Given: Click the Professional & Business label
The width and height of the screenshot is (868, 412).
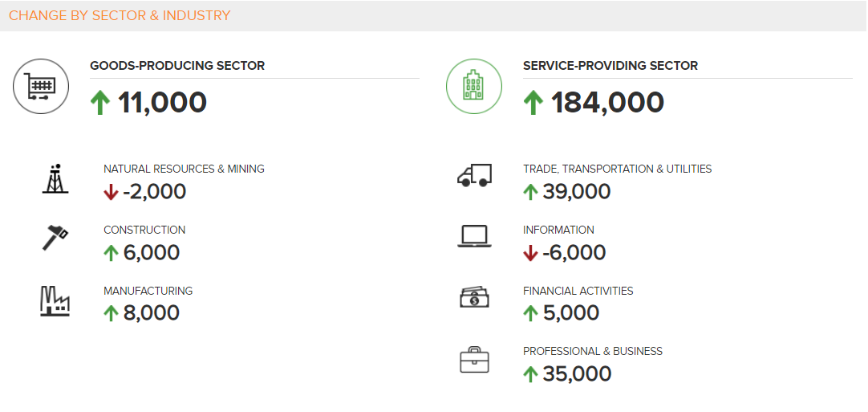Looking at the screenshot, I should coord(593,351).
